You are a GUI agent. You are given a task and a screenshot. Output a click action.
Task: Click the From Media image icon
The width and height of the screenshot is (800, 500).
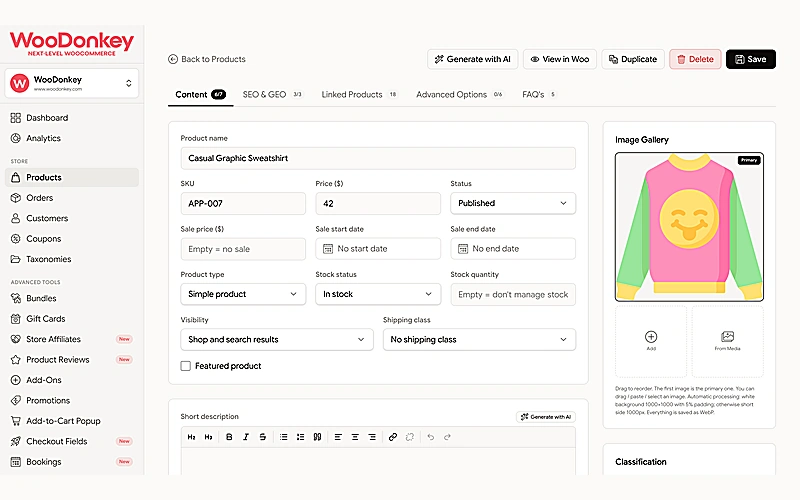click(x=728, y=337)
